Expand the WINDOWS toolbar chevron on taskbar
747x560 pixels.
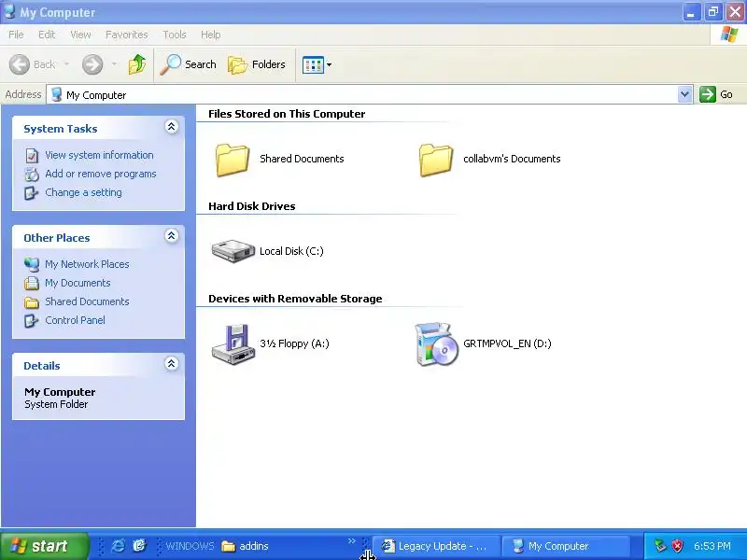point(352,541)
